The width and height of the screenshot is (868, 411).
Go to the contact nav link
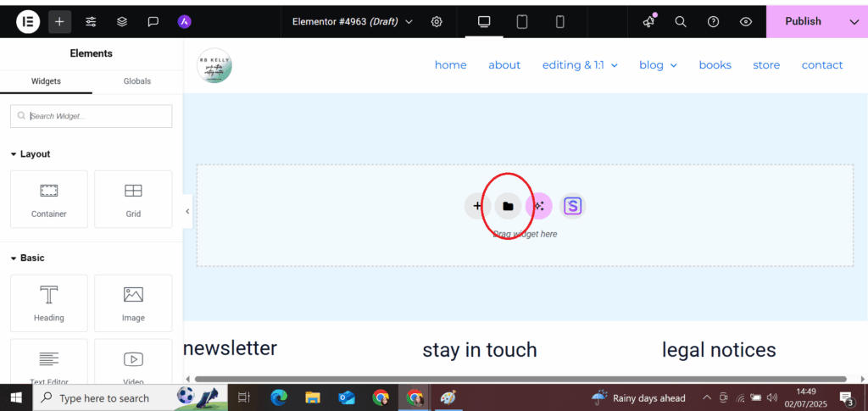click(822, 65)
